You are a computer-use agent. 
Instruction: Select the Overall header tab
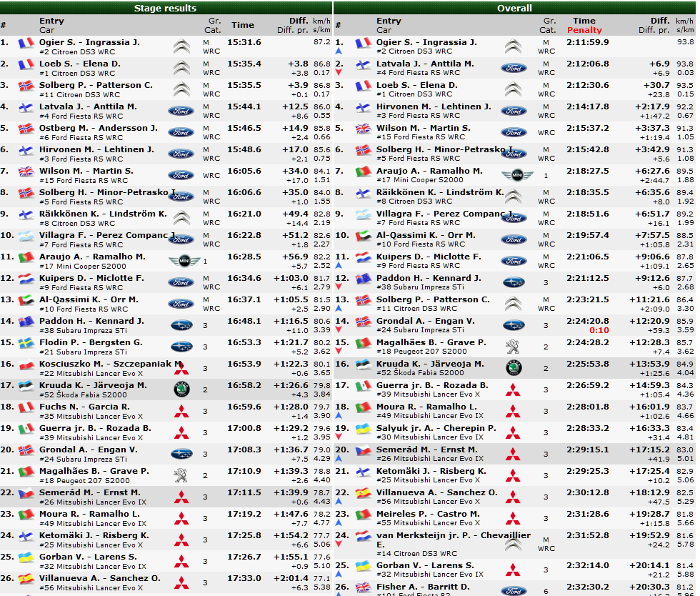(514, 9)
